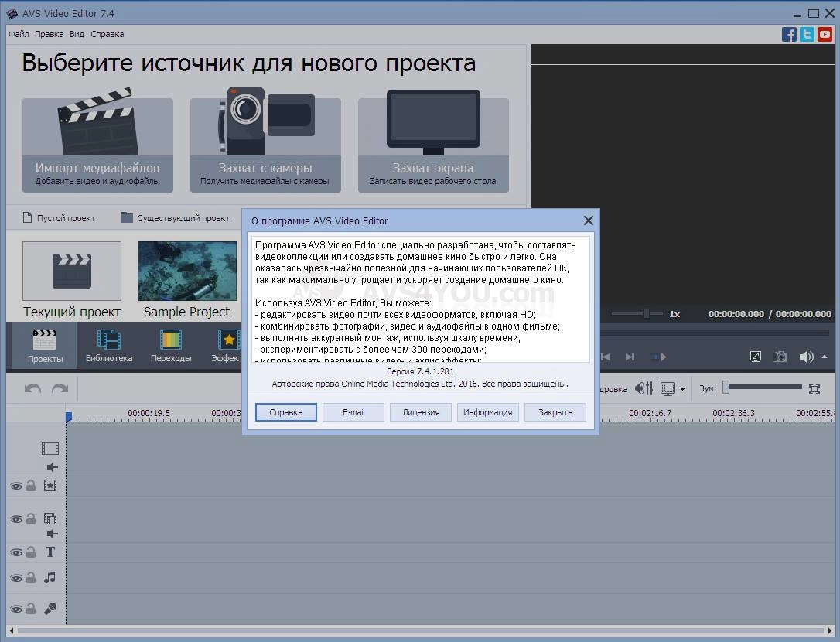Expand the volume control arrow
The height and width of the screenshot is (642, 840).
(825, 357)
